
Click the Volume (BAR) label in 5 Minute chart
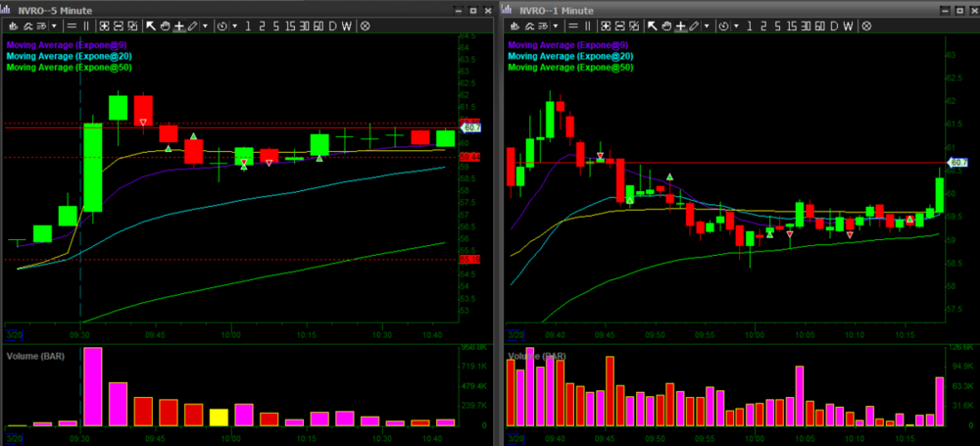pyautogui.click(x=35, y=355)
